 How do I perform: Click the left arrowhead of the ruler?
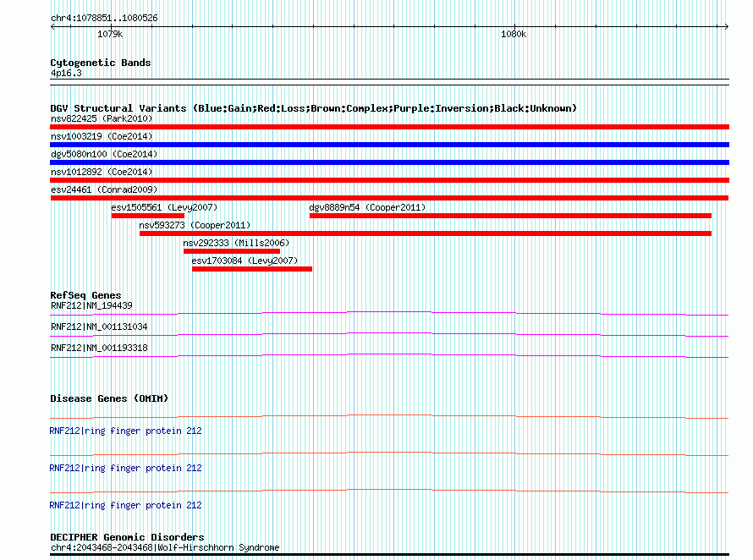(x=52, y=27)
